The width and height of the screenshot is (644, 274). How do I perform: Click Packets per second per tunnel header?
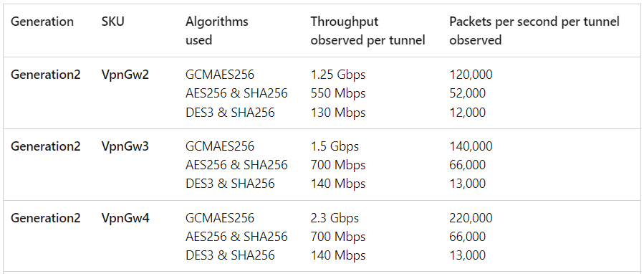point(534,31)
